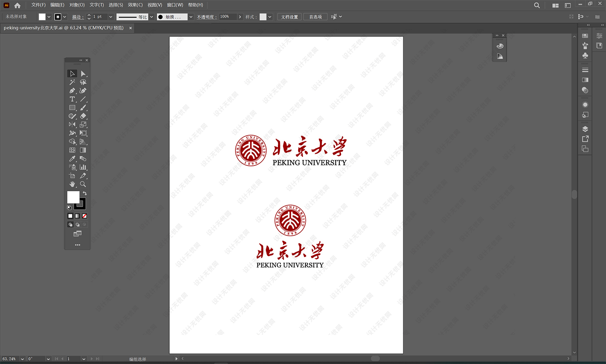606x364 pixels.
Task: Open the artboard number dropdown
Action: [x=84, y=359]
